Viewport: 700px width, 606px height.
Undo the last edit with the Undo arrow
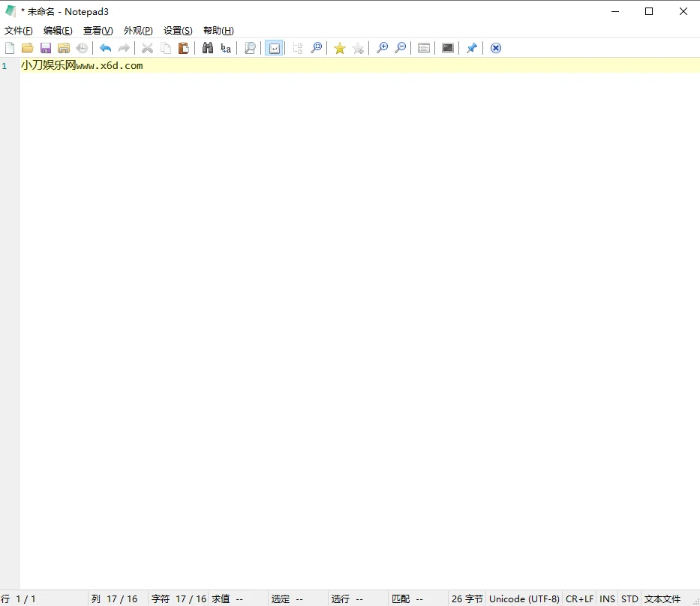[x=105, y=47]
